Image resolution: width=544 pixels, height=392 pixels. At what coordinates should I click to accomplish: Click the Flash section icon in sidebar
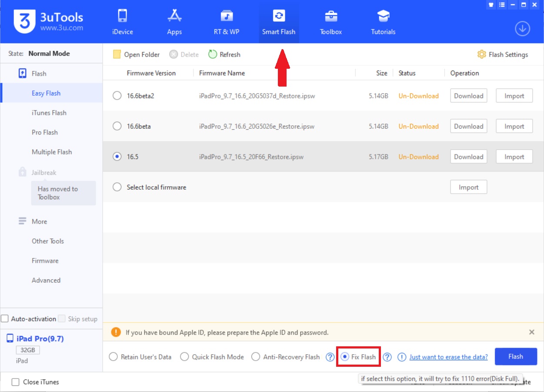pos(23,74)
